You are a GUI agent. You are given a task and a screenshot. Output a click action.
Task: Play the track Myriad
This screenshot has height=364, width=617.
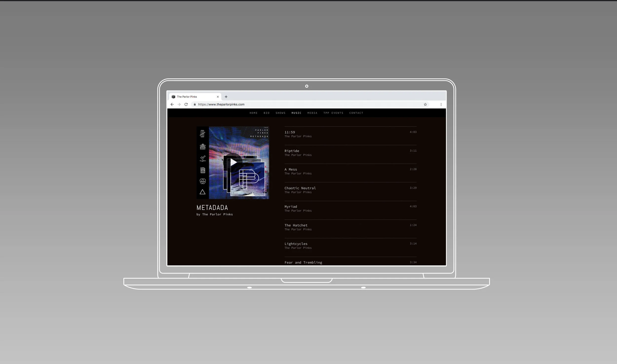coord(350,210)
